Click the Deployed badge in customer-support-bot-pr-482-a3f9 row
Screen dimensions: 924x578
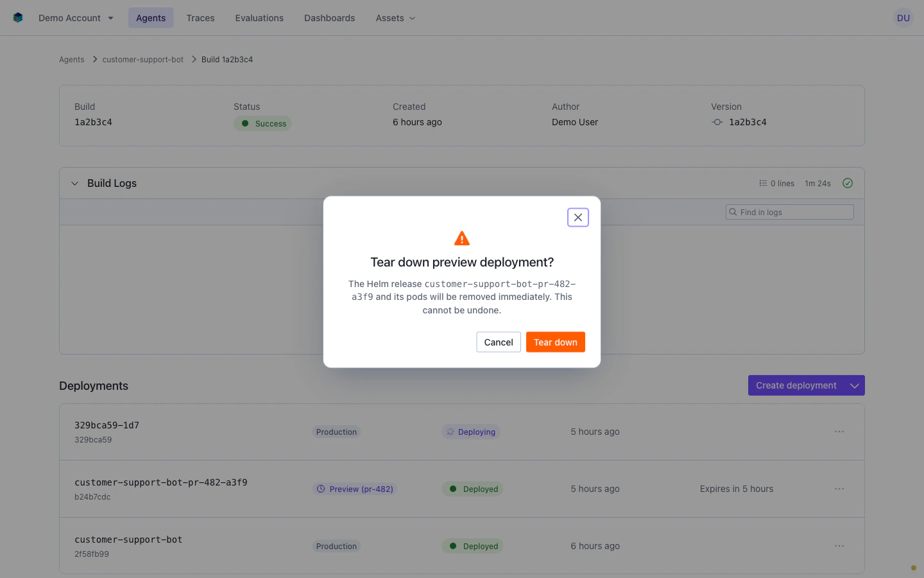coord(472,489)
